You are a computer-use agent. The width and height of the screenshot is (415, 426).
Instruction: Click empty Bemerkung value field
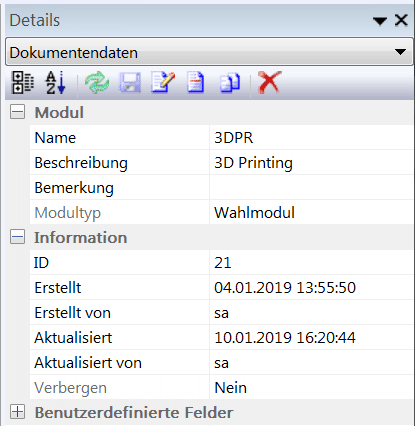pyautogui.click(x=311, y=187)
